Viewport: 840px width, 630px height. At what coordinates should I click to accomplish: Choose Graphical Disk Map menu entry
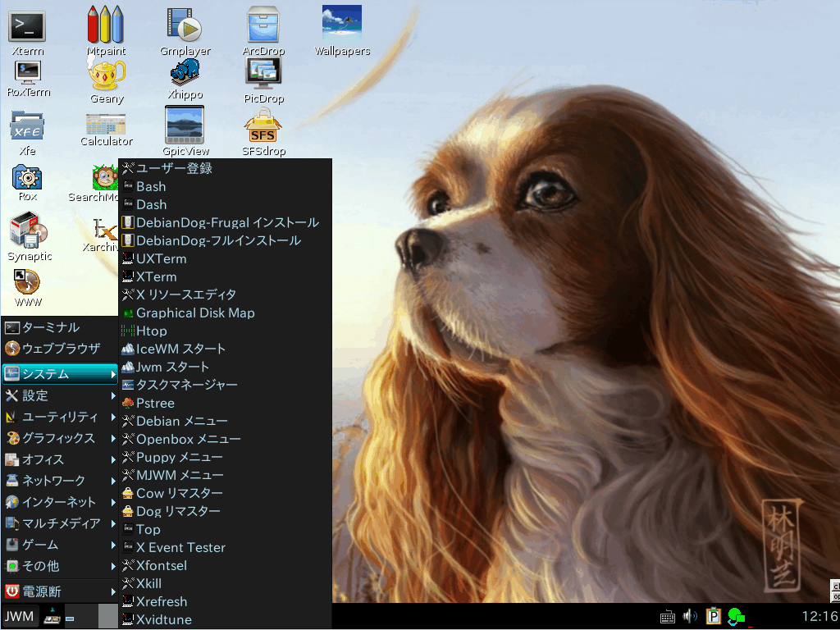pos(225,313)
